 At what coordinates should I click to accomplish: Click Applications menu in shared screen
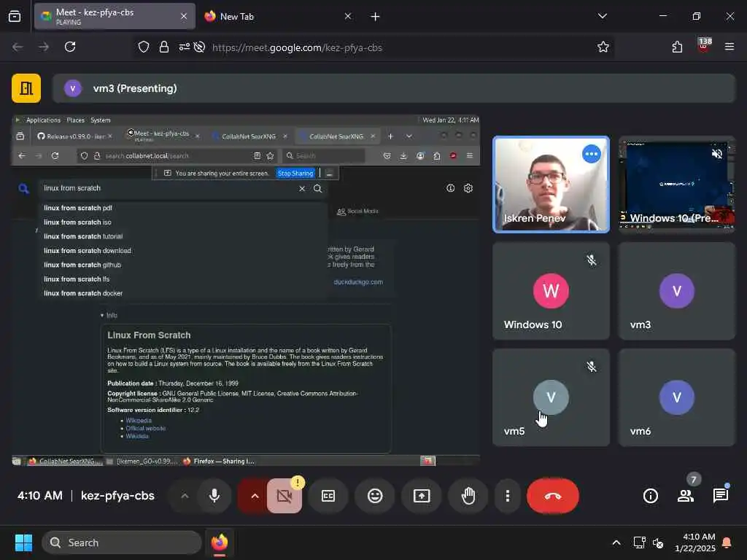pyautogui.click(x=43, y=120)
